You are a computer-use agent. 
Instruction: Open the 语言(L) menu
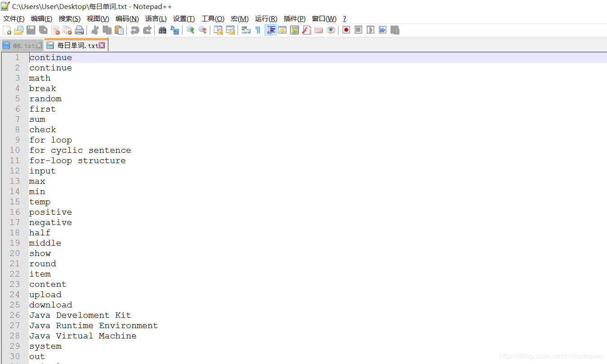(x=156, y=18)
